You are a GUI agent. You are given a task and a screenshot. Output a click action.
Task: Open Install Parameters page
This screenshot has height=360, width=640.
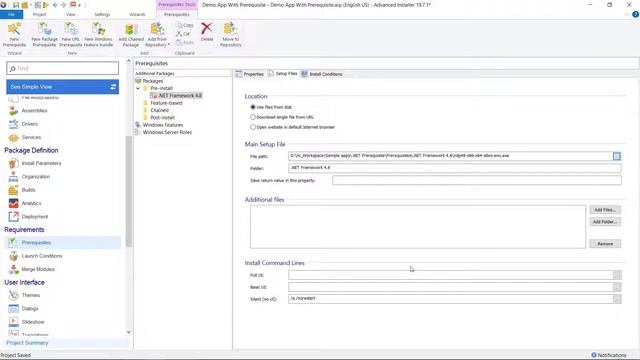[41, 163]
